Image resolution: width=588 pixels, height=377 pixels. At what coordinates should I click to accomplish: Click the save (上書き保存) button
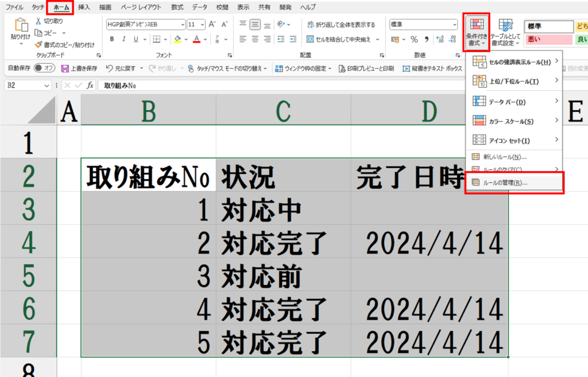tap(79, 68)
